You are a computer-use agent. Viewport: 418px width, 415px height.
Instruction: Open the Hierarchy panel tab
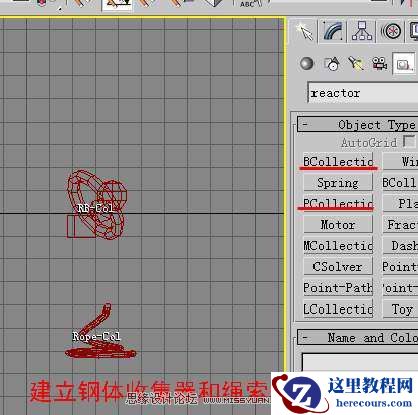[362, 32]
